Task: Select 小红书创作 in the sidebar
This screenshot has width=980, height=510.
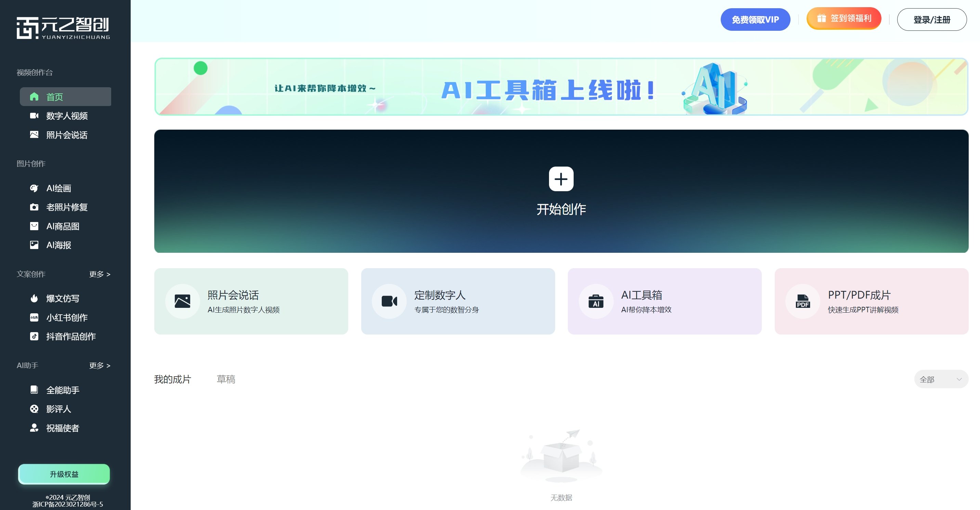Action: point(67,317)
